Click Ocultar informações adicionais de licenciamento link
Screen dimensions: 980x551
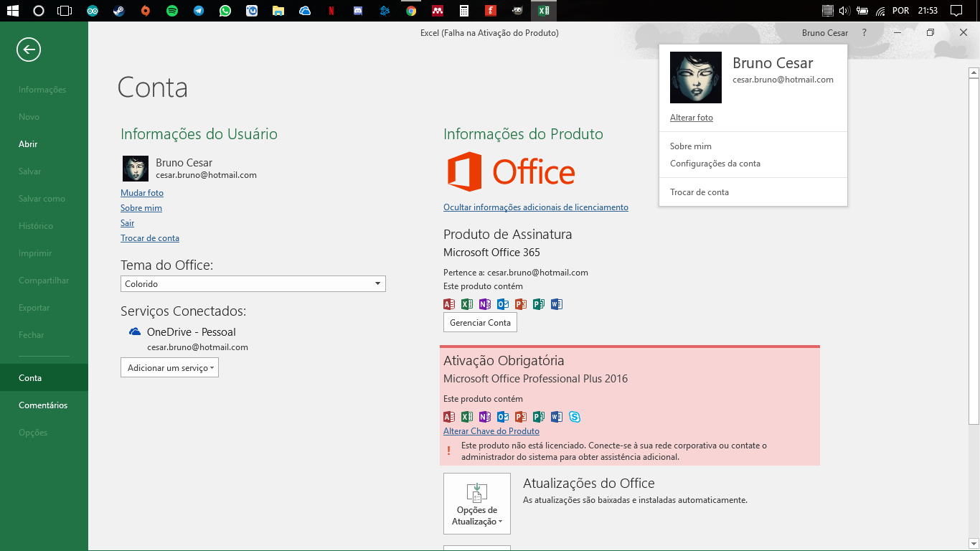[536, 207]
